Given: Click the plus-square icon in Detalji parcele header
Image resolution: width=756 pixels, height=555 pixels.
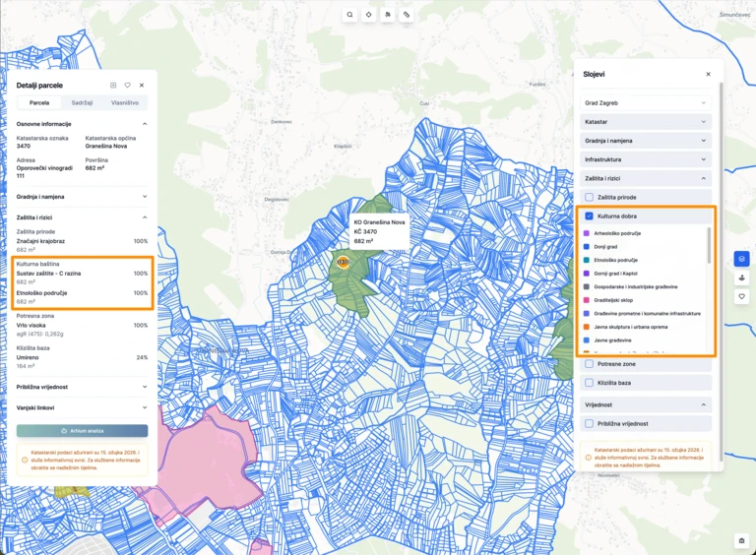Looking at the screenshot, I should 113,86.
